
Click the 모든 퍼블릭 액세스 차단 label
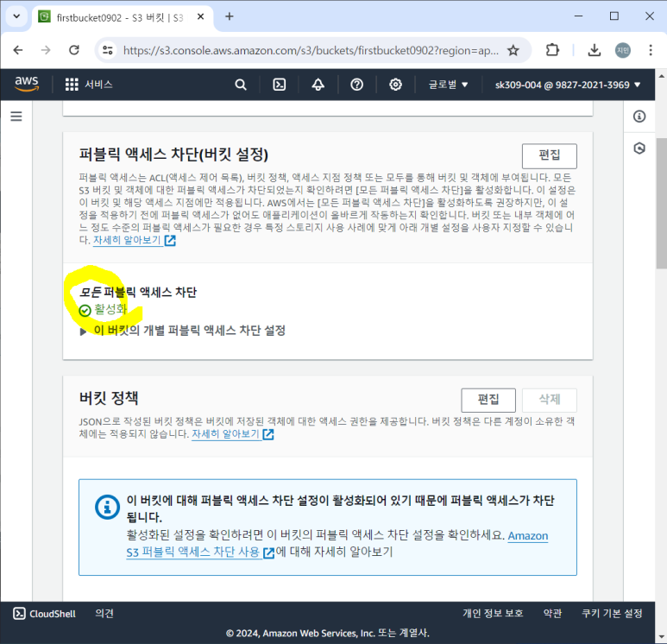point(138,293)
